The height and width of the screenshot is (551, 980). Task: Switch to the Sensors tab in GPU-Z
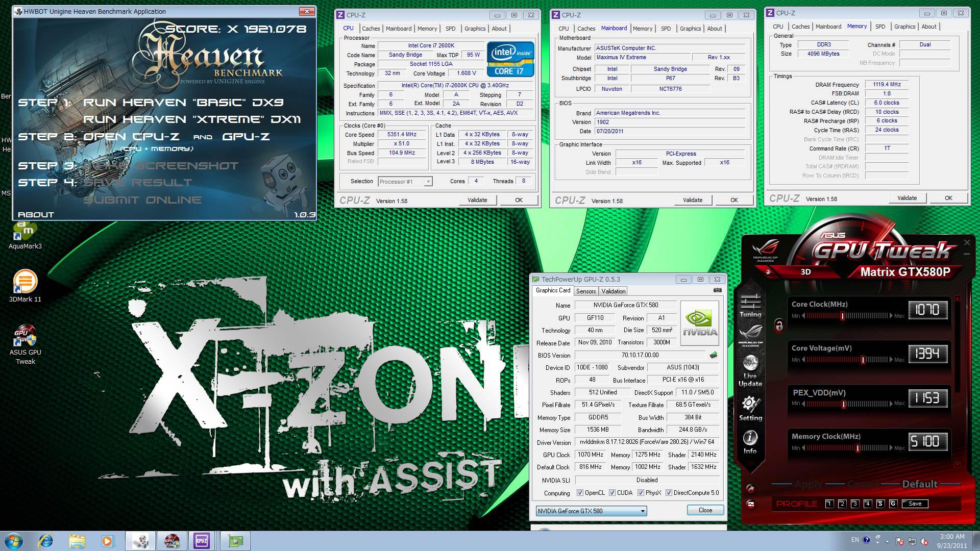pyautogui.click(x=585, y=291)
